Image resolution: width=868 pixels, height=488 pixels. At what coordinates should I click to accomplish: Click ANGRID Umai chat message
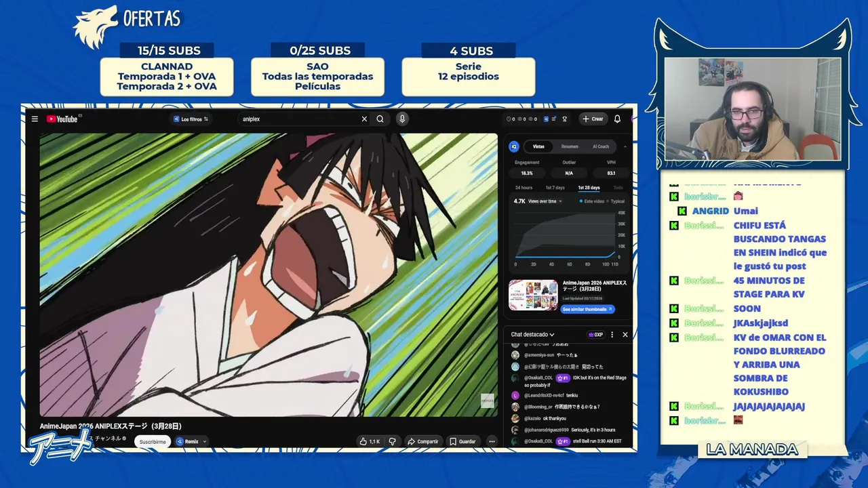pyautogui.click(x=719, y=211)
